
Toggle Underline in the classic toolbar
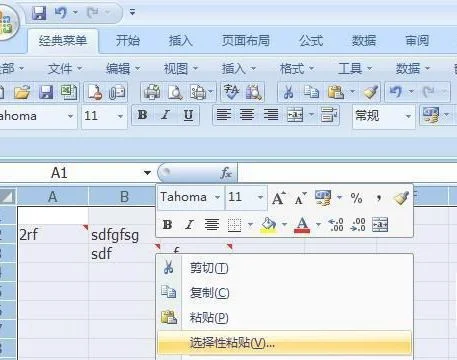pos(188,115)
